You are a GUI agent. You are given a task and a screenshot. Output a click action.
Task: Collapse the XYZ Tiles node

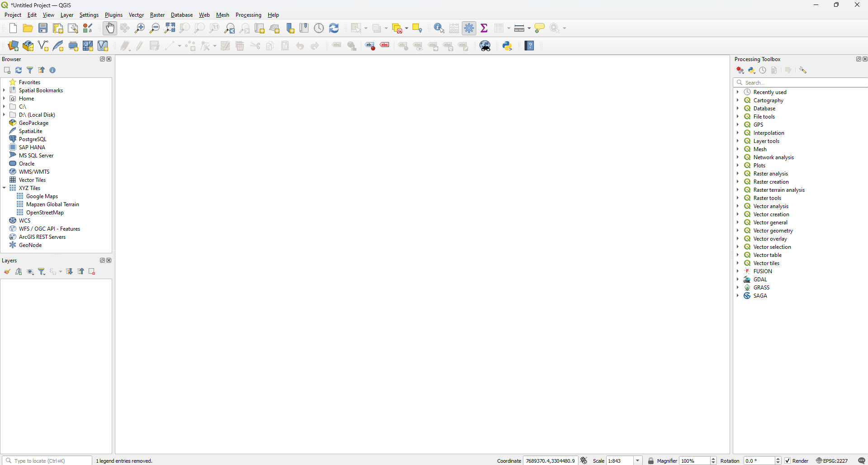click(x=4, y=188)
